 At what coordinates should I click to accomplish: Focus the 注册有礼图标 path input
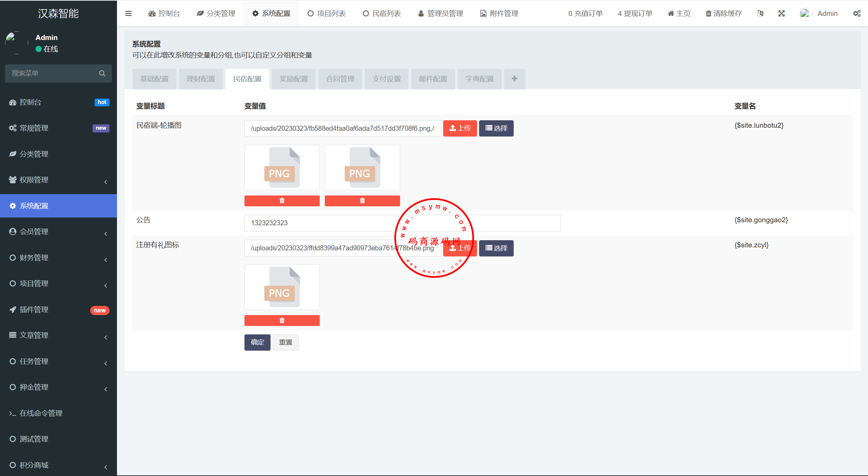[342, 248]
